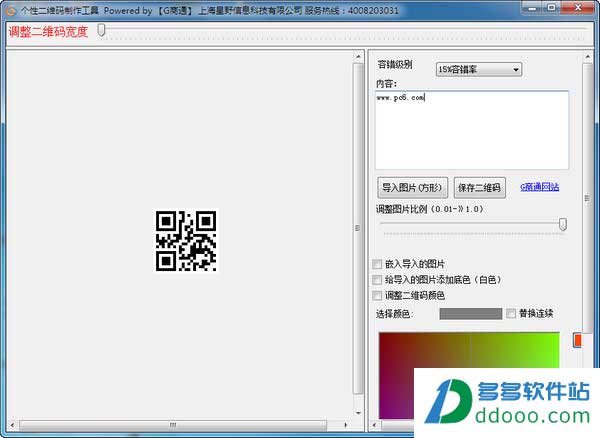Viewport: 600px width, 438px height.
Task: Open the G商通网站 link
Action: pos(540,187)
